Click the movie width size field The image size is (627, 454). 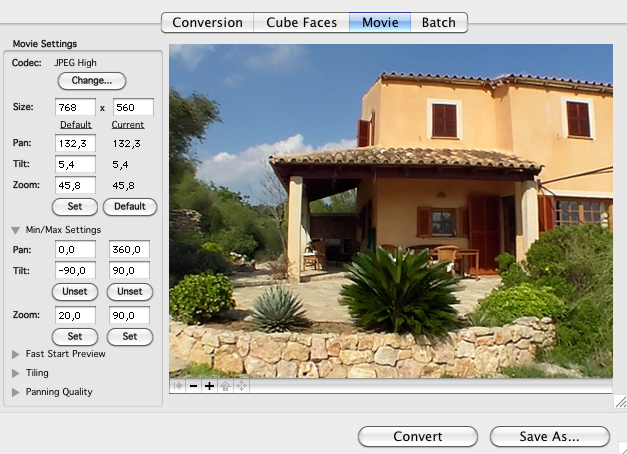75,107
